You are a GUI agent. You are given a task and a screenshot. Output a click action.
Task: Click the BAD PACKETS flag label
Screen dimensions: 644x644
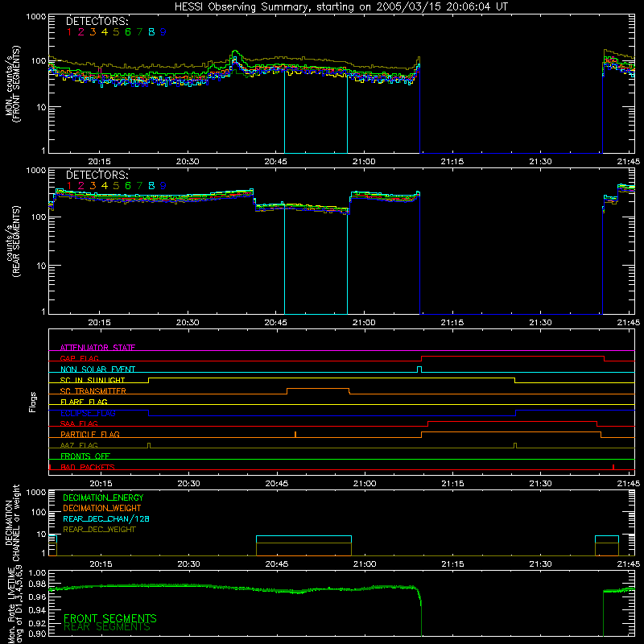tap(88, 467)
